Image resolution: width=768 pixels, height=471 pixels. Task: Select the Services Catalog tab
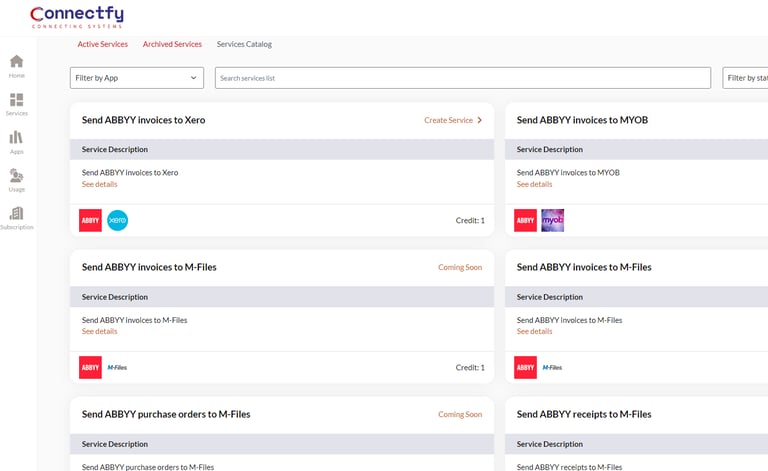click(244, 44)
